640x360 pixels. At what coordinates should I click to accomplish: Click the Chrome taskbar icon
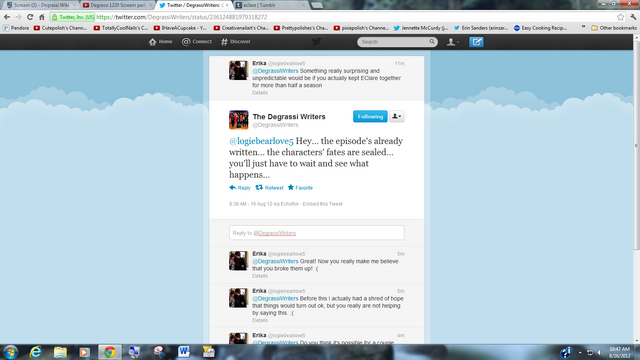coord(109,352)
